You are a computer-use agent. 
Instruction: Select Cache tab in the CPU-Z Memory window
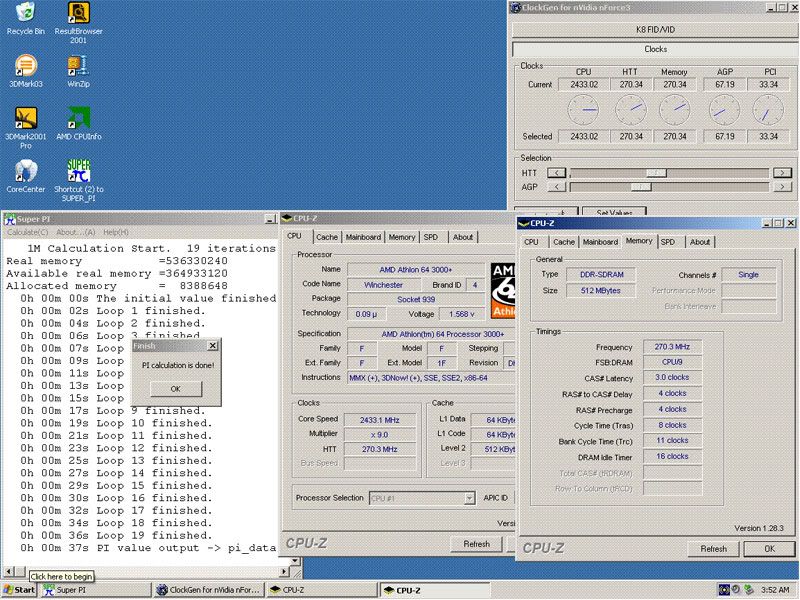(564, 242)
